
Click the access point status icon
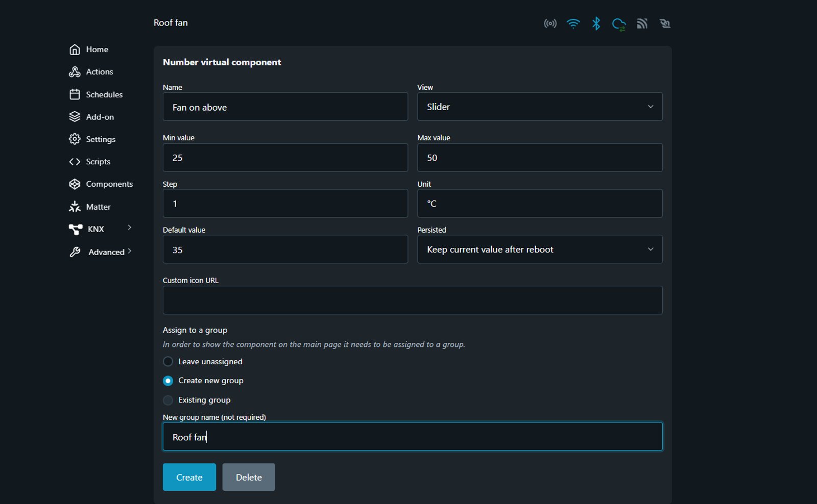550,23
